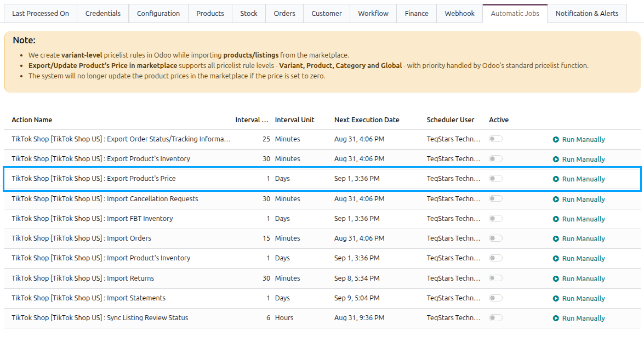Image resolution: width=644 pixels, height=347 pixels.
Task: Click 'Aug 31, 9:36 PM' execution date
Action: coord(360,317)
